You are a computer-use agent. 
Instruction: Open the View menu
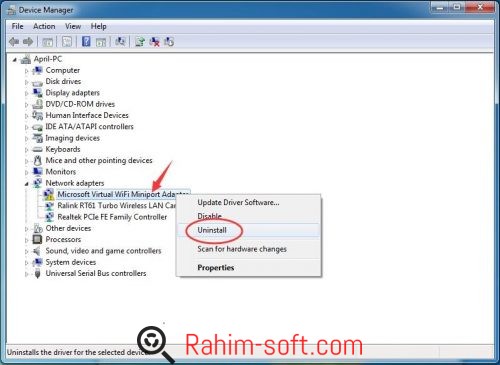click(73, 26)
